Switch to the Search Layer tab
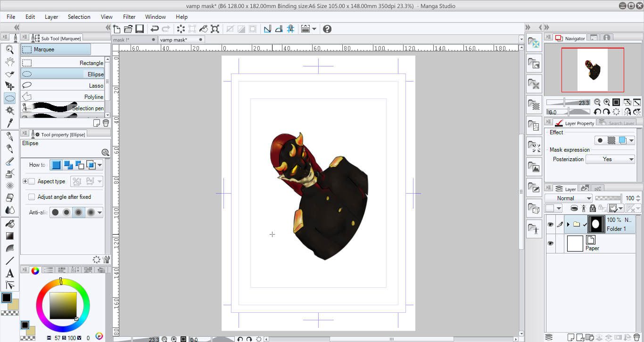This screenshot has width=644, height=342. (617, 123)
